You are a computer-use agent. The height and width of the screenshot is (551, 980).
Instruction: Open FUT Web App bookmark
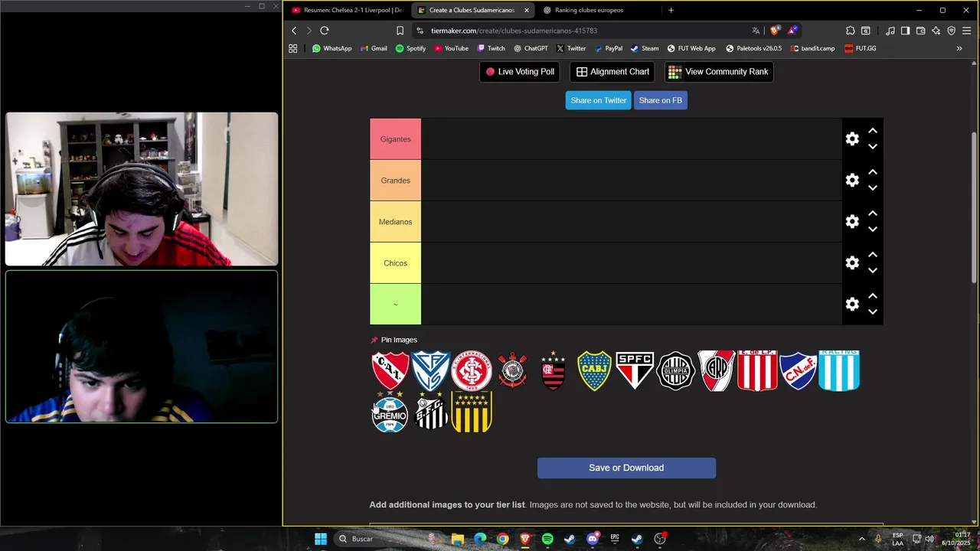[690, 48]
